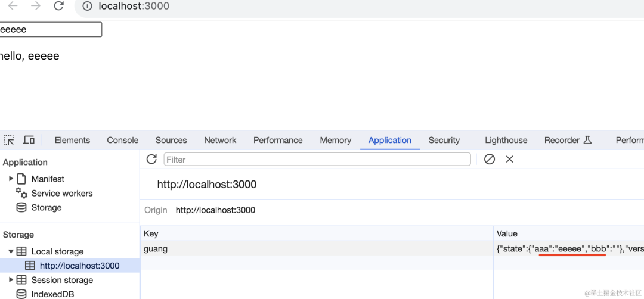Focus the page text input containing eeeee
Screen dimensions: 644x299
point(51,30)
